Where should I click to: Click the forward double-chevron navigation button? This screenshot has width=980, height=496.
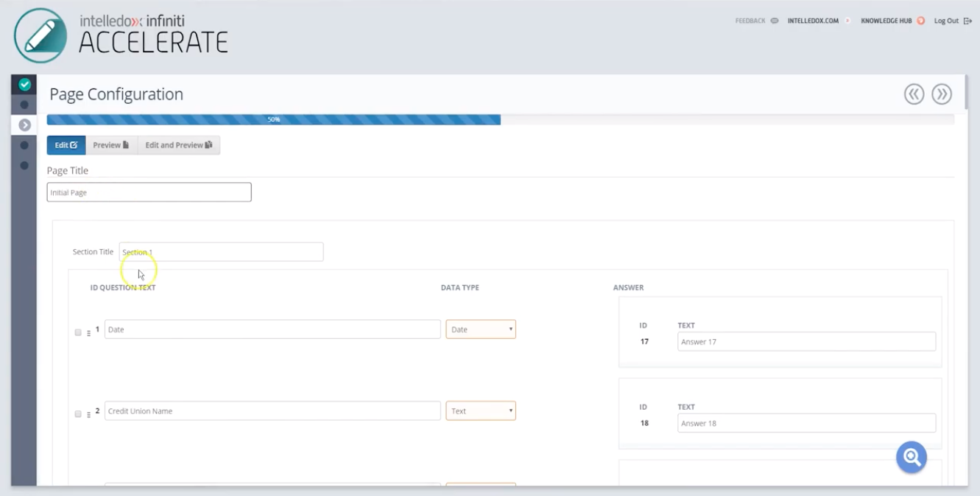click(942, 94)
